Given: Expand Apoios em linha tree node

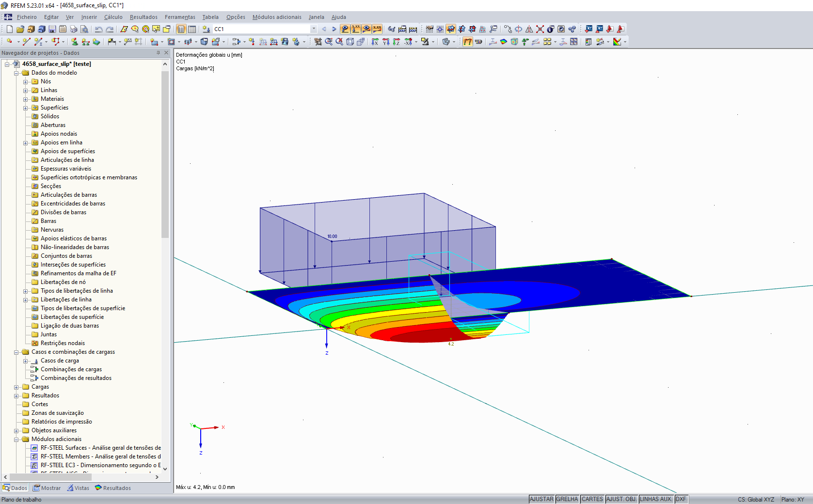Looking at the screenshot, I should [x=26, y=143].
